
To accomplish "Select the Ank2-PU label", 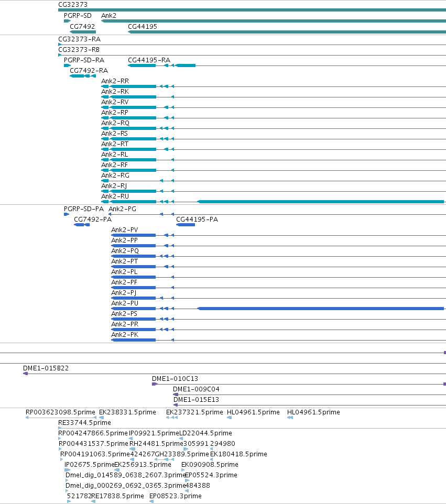I will 124,303.
